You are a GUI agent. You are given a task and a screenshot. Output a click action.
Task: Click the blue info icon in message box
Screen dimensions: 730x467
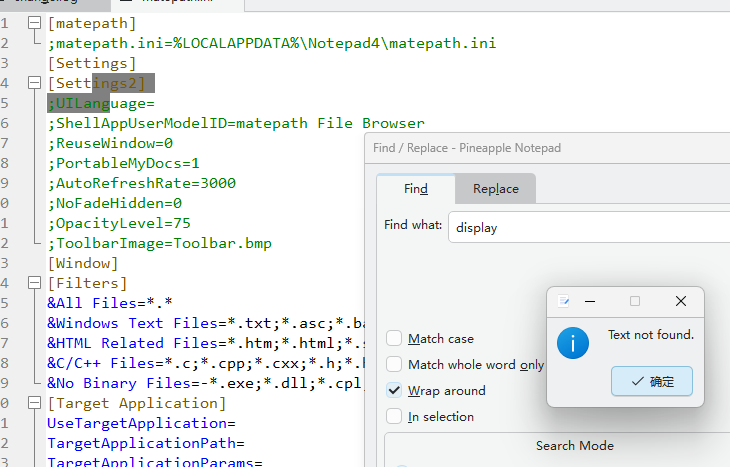point(573,344)
